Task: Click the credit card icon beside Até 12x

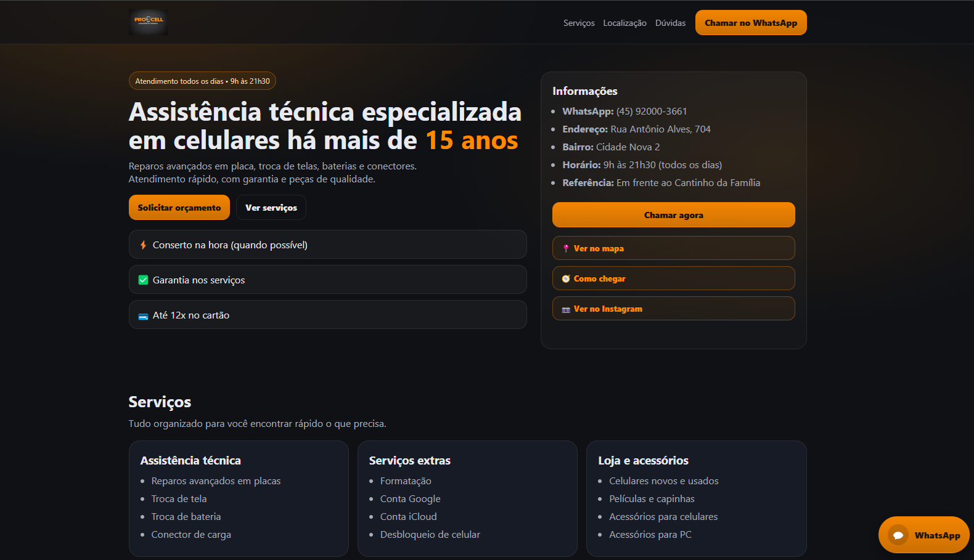Action: tap(143, 316)
